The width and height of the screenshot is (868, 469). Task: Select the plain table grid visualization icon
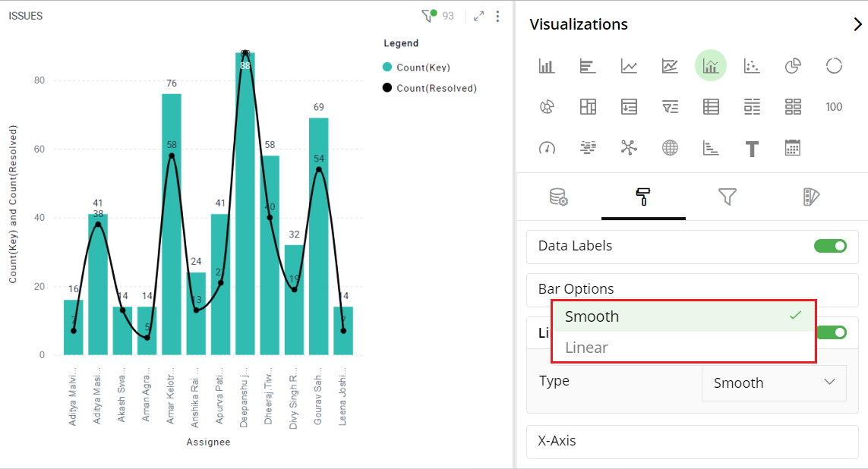pos(711,107)
